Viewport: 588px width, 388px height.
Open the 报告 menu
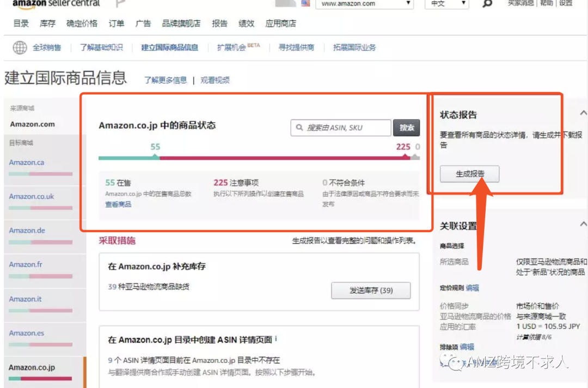(219, 23)
